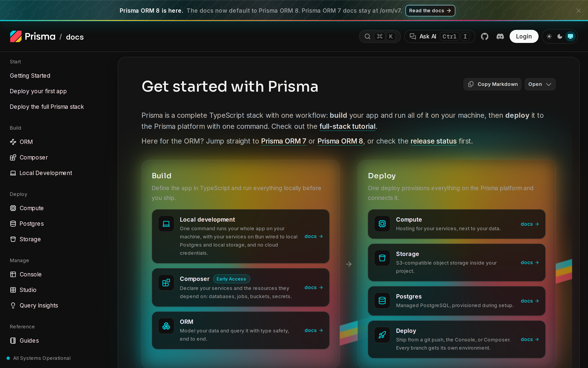Click the Copy Markdown clipboard icon
The height and width of the screenshot is (368, 588).
(471, 84)
